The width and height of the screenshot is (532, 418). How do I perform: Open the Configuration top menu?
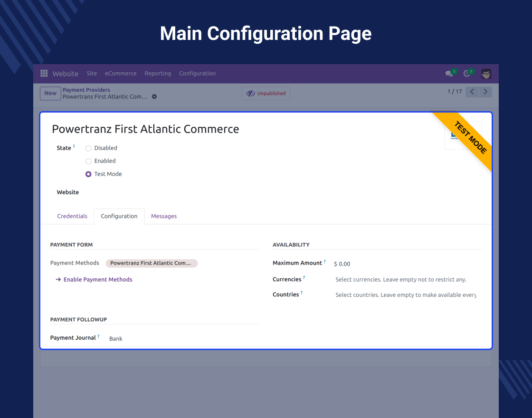click(x=198, y=73)
